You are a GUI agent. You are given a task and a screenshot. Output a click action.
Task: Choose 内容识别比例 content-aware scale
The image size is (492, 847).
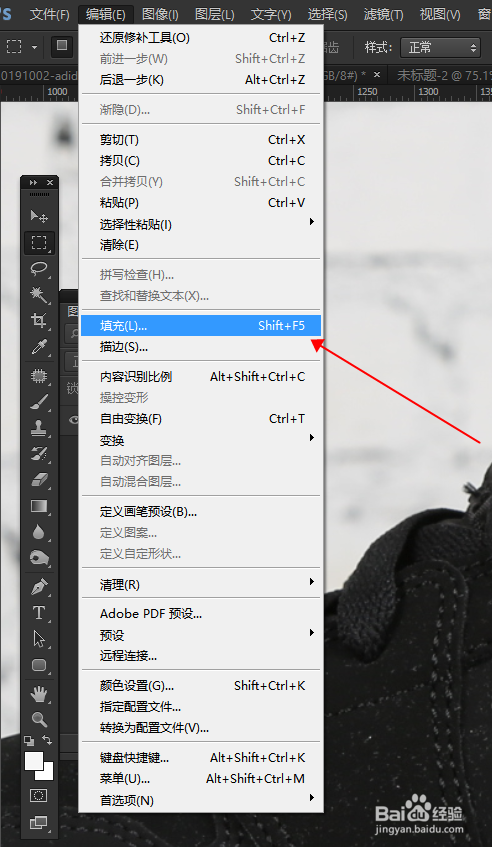tap(201, 377)
